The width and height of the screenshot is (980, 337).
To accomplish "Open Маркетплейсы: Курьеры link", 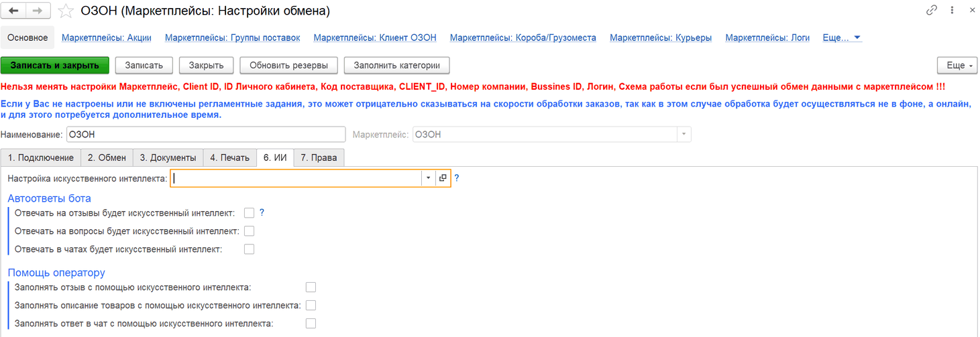I will (x=661, y=38).
